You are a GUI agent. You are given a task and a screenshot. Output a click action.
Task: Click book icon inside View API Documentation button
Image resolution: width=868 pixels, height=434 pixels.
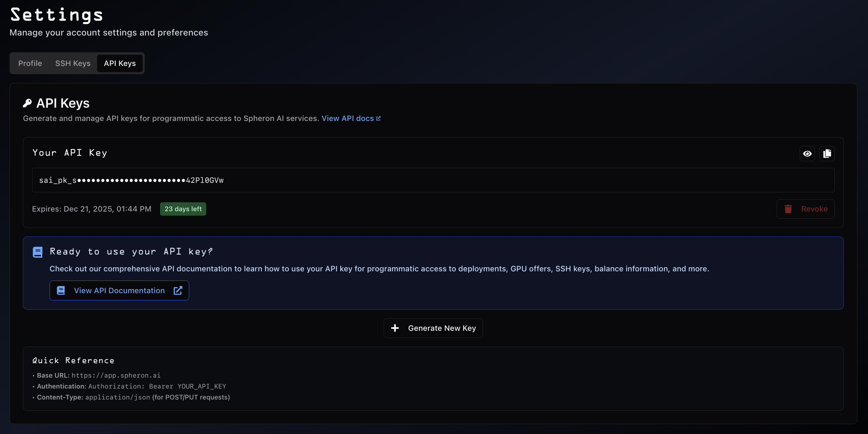[61, 290]
